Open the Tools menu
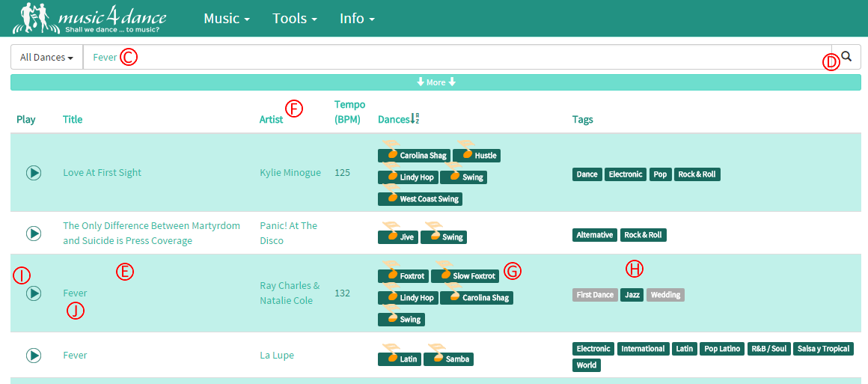The image size is (868, 384). (294, 18)
